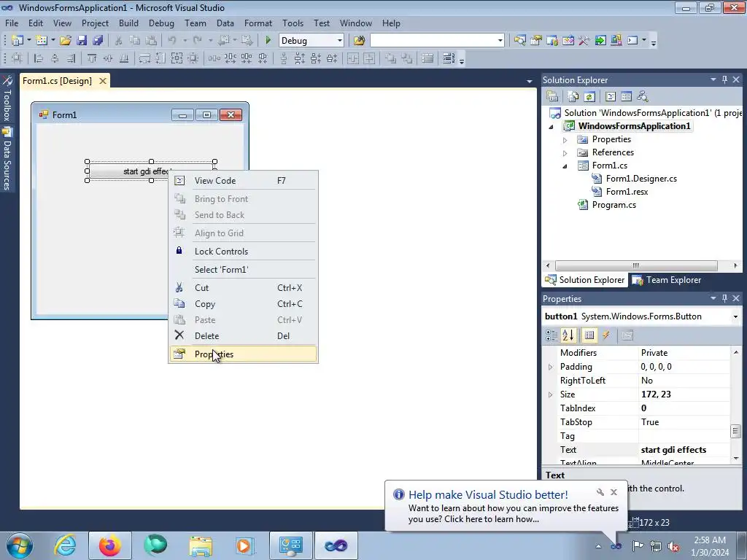Screen dimensions: 747x560
Task: Open the Debug menu
Action: [161, 23]
